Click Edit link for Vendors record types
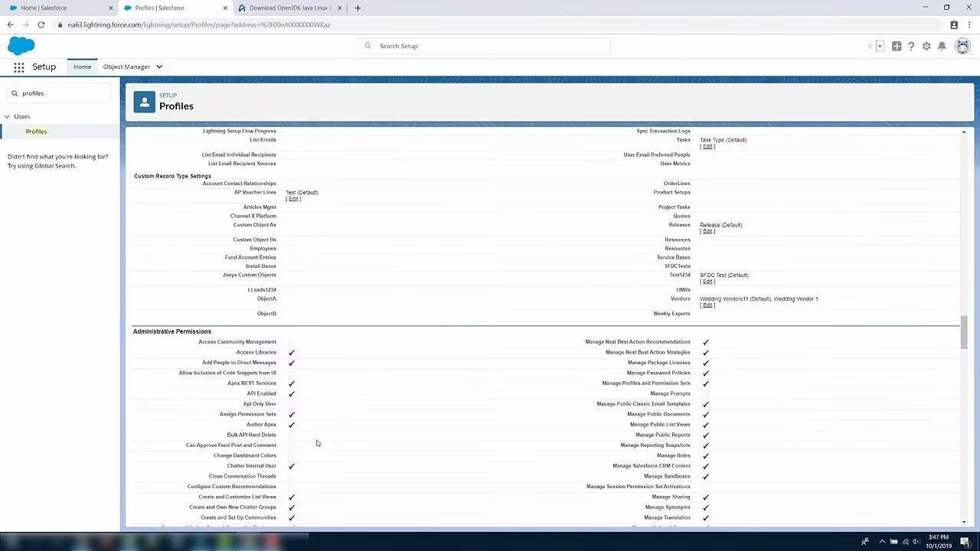 [707, 305]
